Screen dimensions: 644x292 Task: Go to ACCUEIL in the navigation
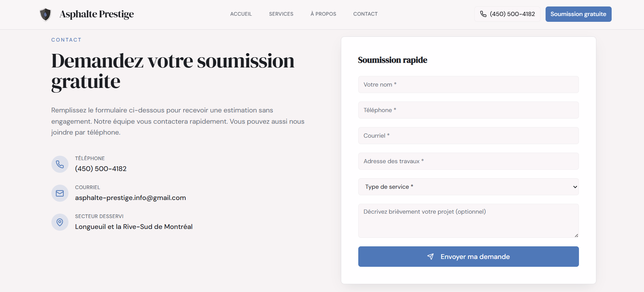click(x=241, y=14)
